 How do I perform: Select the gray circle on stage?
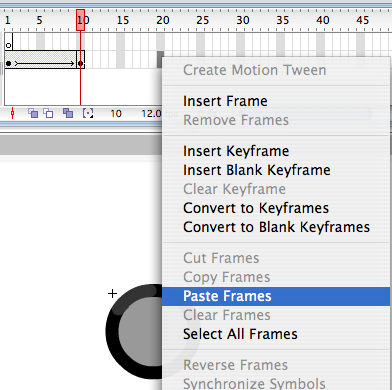[x=140, y=332]
